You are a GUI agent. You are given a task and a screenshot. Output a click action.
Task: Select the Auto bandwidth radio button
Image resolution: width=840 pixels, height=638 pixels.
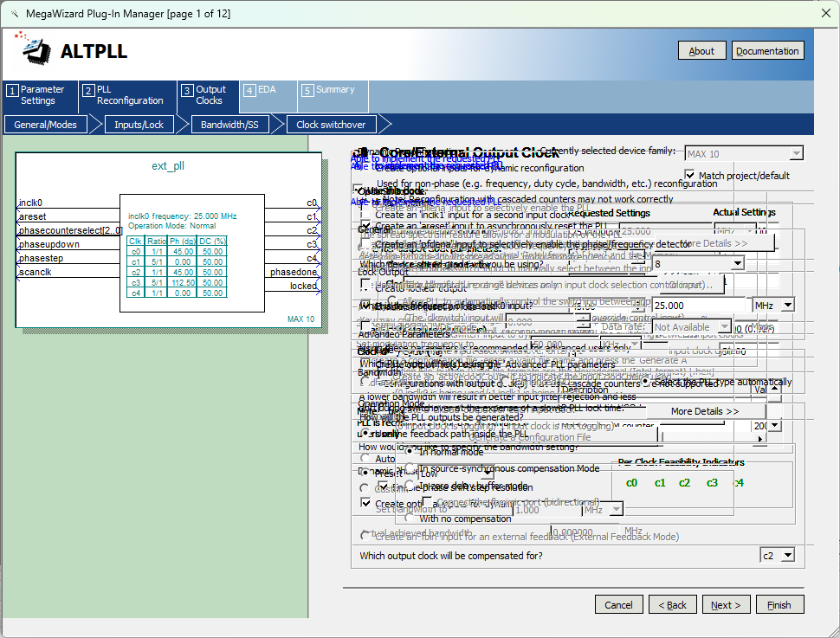[365, 458]
